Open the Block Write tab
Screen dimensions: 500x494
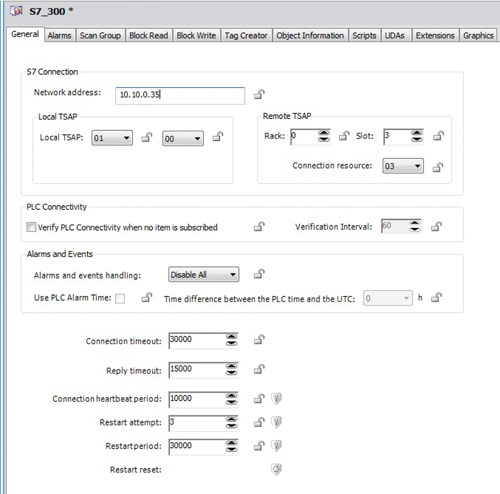(x=196, y=35)
